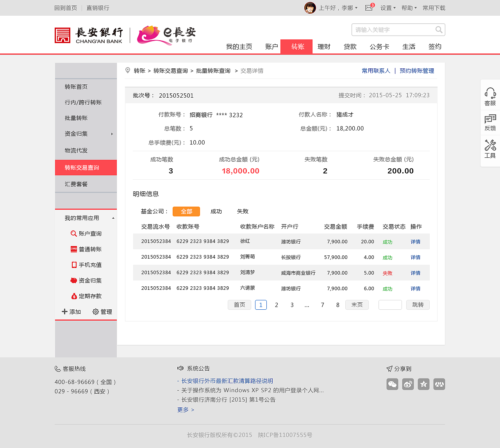Screen dimensions: 500x448
Task: Open 客服 customer service panel on right edge
Action: coord(490,96)
